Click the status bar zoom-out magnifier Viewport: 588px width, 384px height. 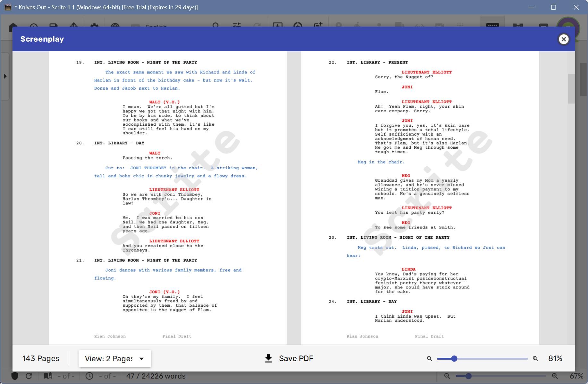pos(447,376)
